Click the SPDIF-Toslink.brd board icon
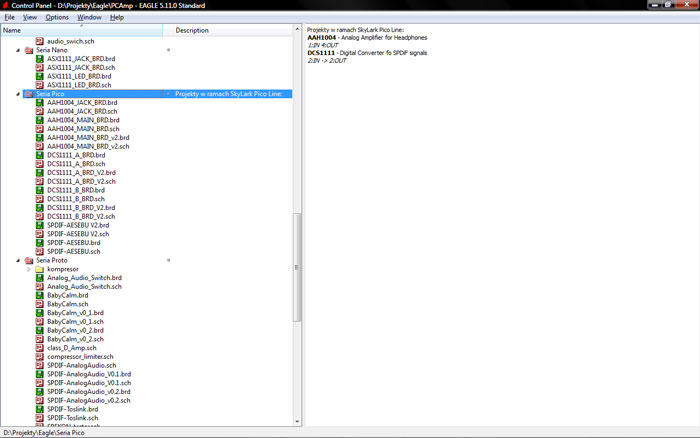The image size is (700, 438). coord(41,409)
